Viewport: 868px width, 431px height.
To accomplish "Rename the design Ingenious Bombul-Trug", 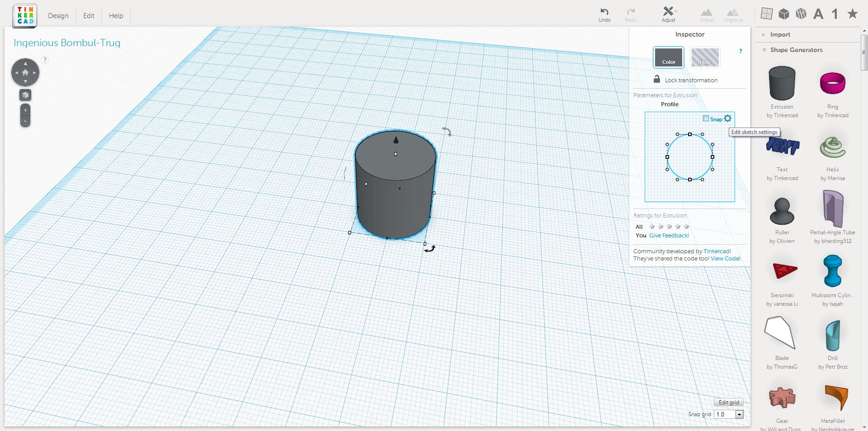I will (67, 43).
